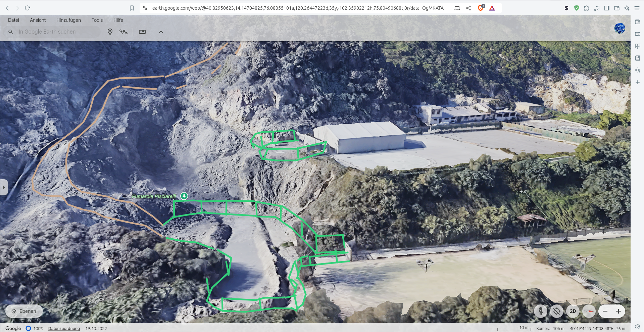Bookmark this page with the bookmark icon
Image resolution: width=644 pixels, height=332 pixels.
point(132,8)
